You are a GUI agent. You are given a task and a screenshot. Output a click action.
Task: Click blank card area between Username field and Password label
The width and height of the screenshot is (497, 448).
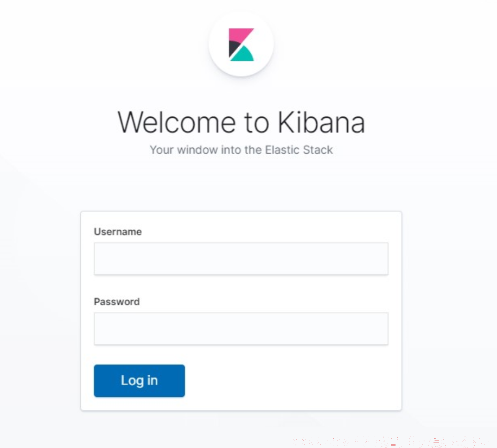[x=241, y=286]
